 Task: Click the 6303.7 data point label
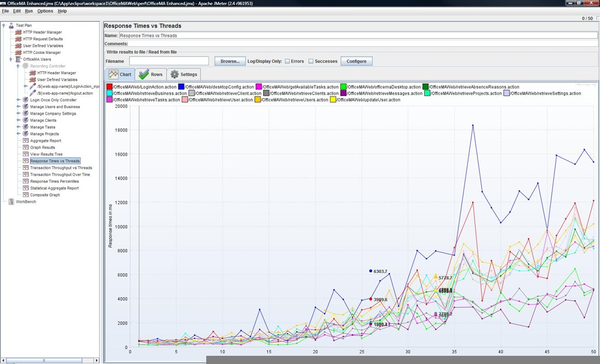point(380,271)
